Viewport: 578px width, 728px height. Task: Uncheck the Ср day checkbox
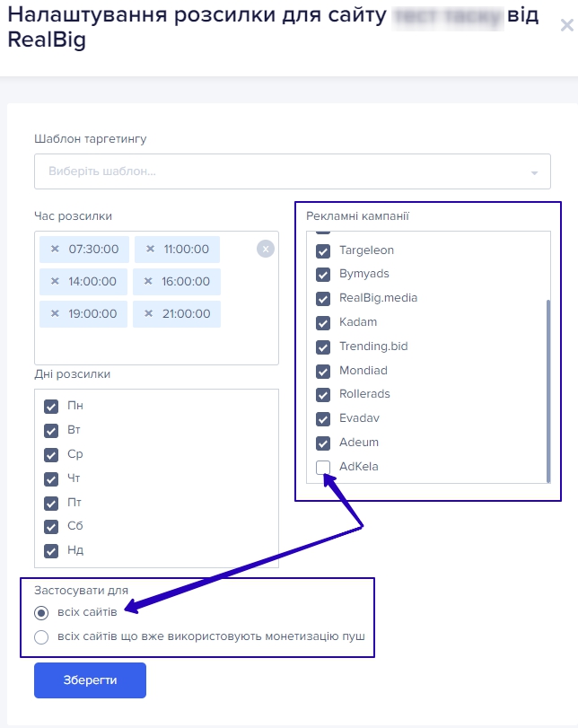pos(51,454)
